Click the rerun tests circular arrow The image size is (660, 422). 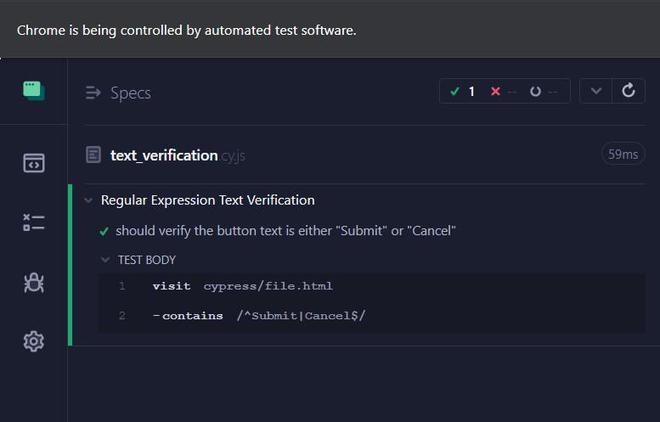[x=628, y=91]
